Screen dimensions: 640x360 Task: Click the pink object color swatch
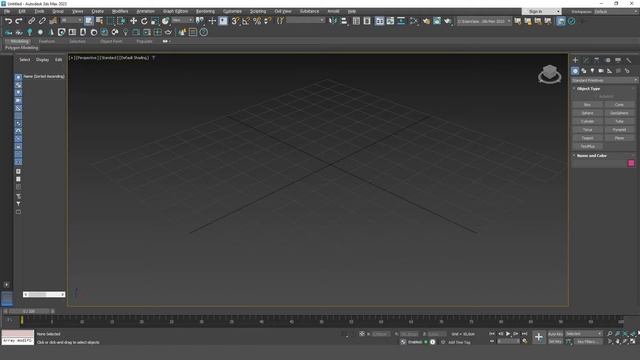click(x=631, y=163)
